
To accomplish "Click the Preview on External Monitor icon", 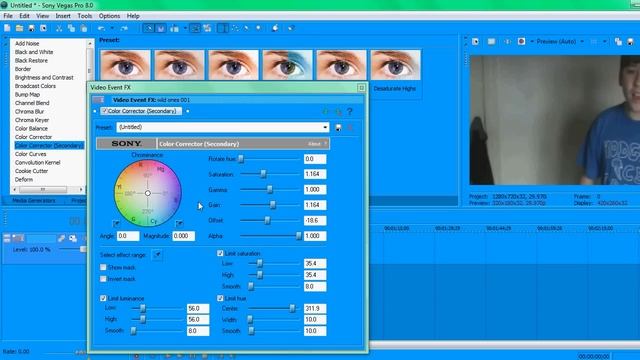I will point(491,42).
